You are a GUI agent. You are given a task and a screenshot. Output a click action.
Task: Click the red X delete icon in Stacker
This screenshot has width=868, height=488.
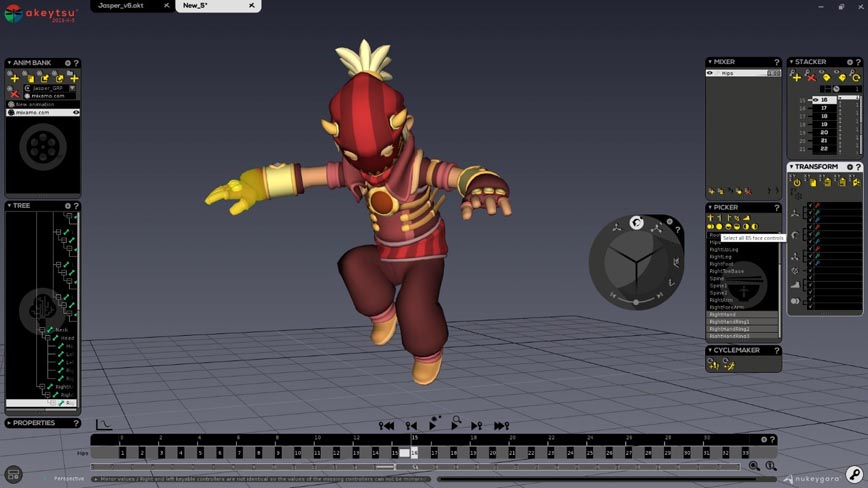811,78
